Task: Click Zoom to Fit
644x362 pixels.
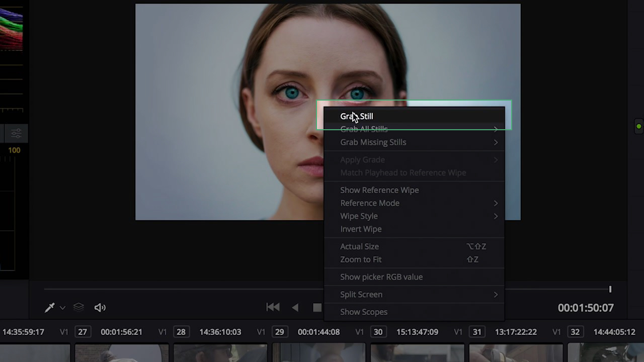Action: (x=361, y=259)
